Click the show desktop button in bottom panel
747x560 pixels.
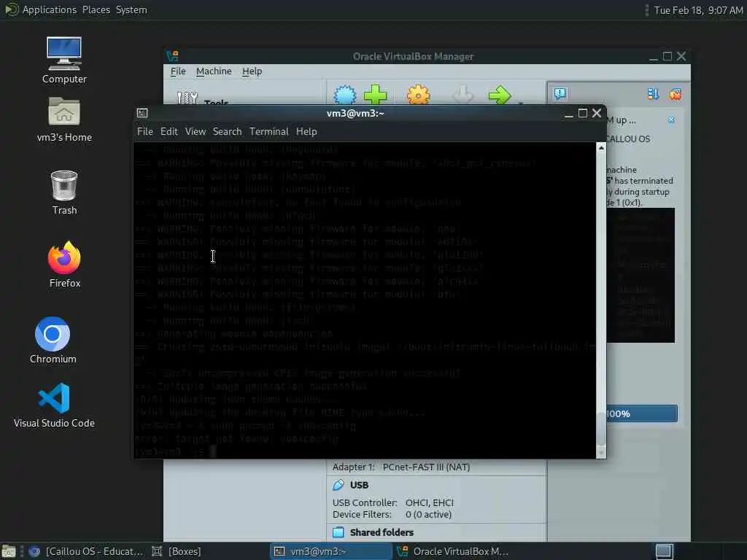[x=9, y=551]
